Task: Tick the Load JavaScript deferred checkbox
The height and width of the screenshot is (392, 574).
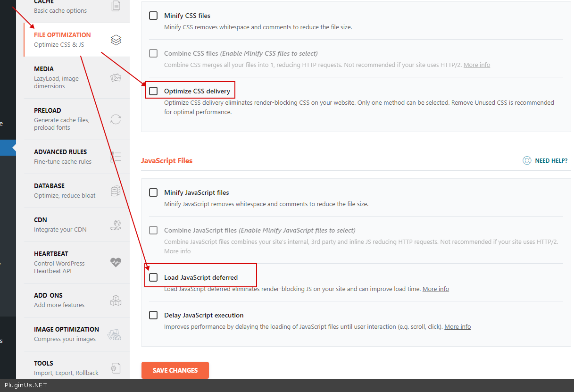Action: 153,277
